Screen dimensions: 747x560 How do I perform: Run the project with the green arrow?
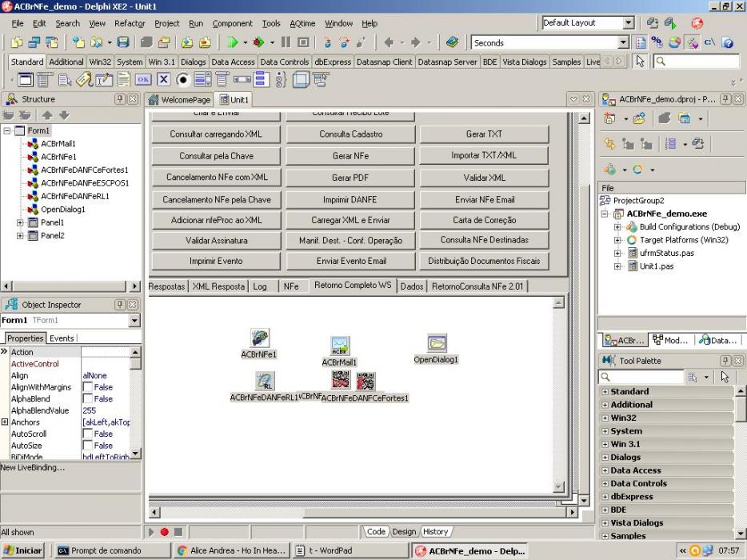pyautogui.click(x=232, y=43)
